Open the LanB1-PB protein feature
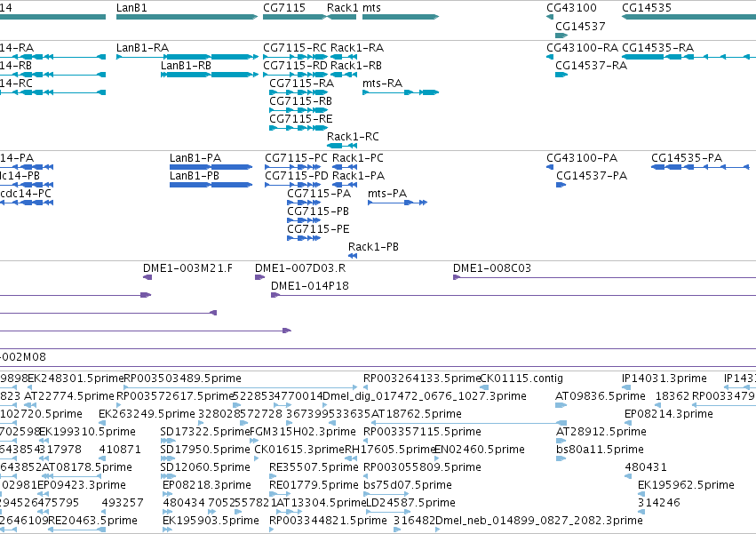The height and width of the screenshot is (534, 756). [x=211, y=185]
